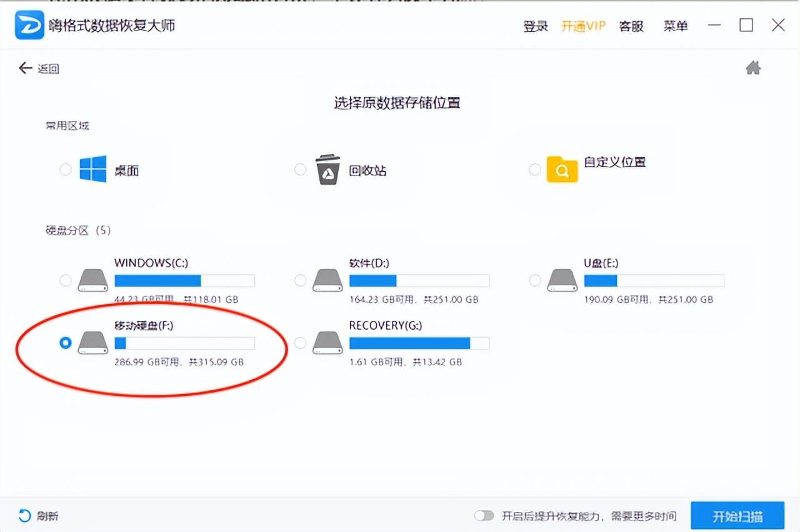Click the 开始扫描 scan button

point(737,516)
